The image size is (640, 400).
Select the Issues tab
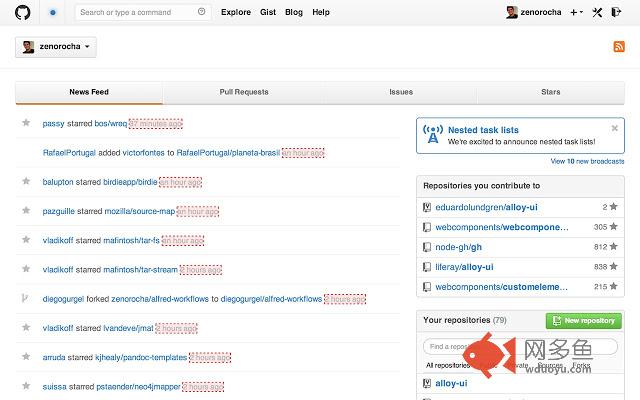pyautogui.click(x=400, y=92)
